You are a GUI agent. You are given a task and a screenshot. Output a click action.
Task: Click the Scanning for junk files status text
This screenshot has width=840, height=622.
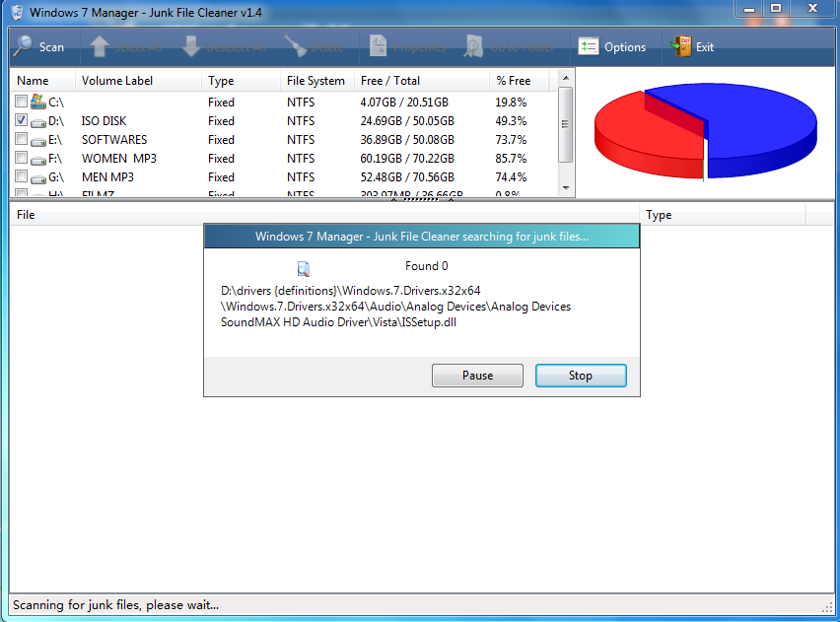pyautogui.click(x=115, y=605)
